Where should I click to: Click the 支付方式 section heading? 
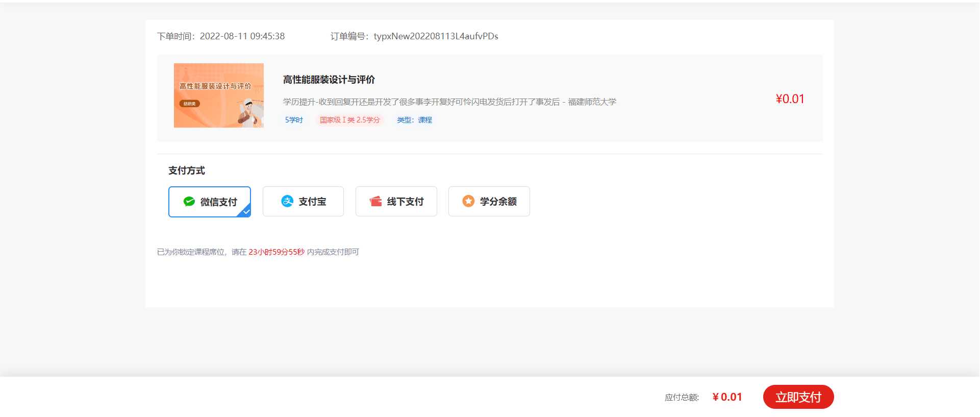pyautogui.click(x=187, y=170)
